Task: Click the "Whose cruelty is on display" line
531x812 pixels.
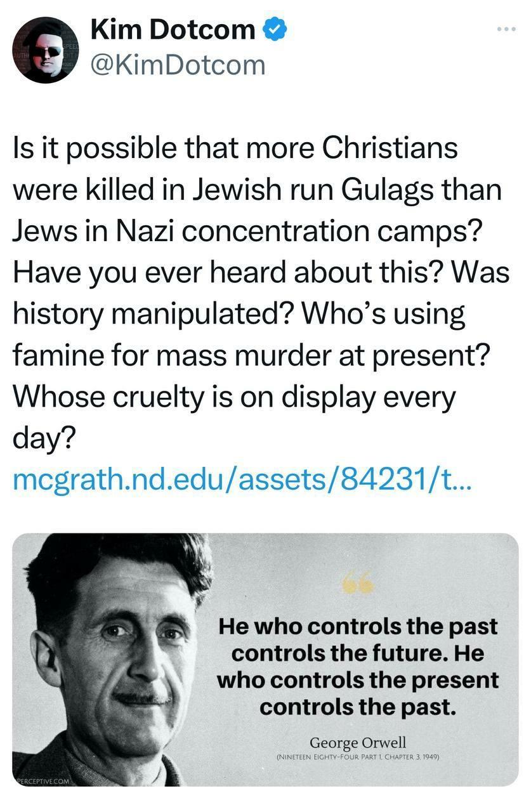Action: (234, 397)
